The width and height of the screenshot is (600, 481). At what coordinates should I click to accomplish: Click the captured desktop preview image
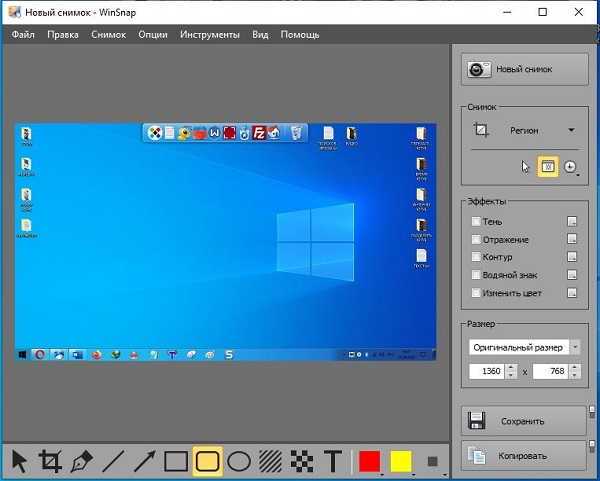[x=225, y=242]
